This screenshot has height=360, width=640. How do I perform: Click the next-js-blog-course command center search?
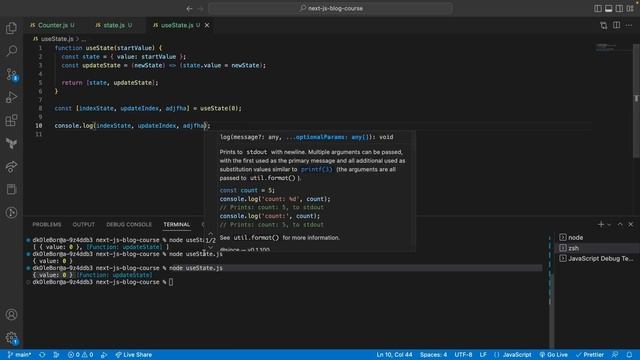331,8
